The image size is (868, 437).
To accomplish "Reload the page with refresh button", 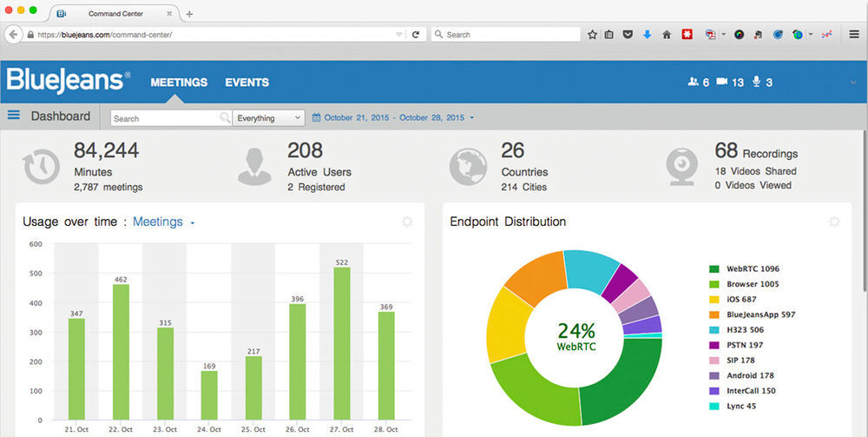I will pos(416,35).
